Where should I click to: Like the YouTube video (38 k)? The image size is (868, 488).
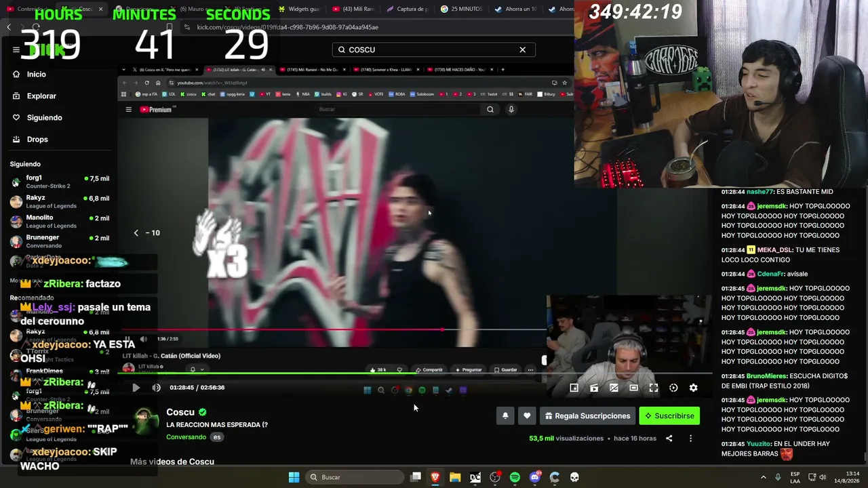[x=378, y=370]
